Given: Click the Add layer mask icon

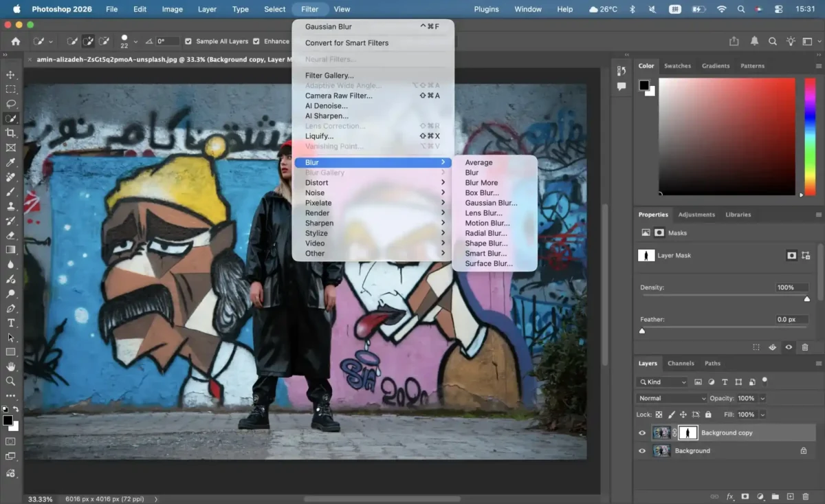Looking at the screenshot, I should pyautogui.click(x=745, y=496).
